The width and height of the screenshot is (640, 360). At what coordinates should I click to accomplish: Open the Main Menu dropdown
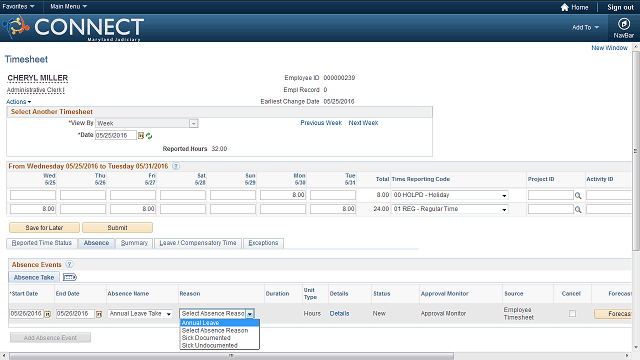pyautogui.click(x=68, y=7)
